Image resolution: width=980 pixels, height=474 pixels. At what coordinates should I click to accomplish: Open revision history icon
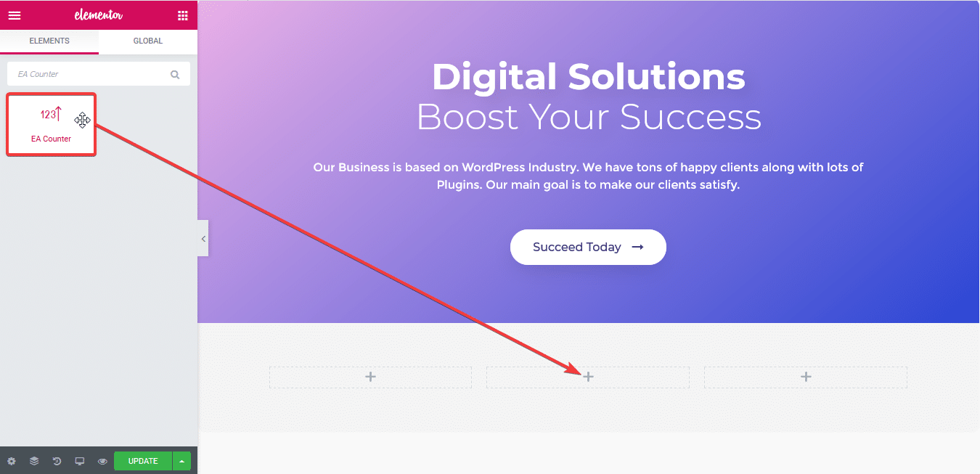pos(57,461)
